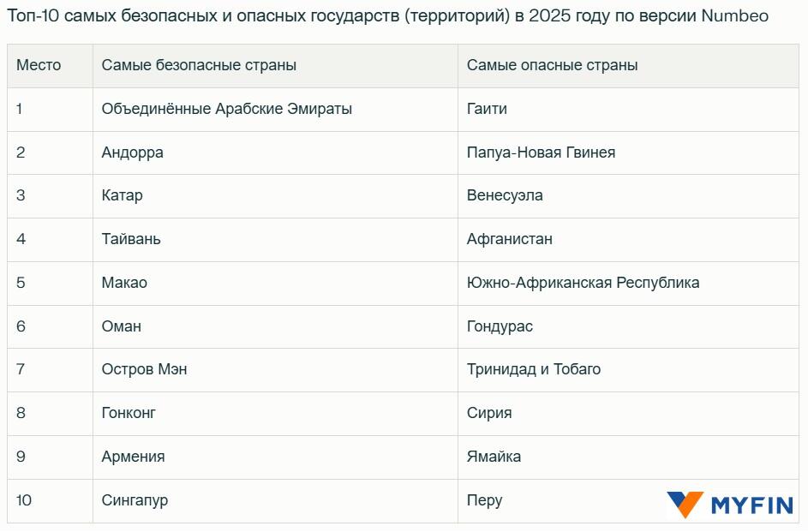Select the 'Гонконг' cell

(129, 413)
